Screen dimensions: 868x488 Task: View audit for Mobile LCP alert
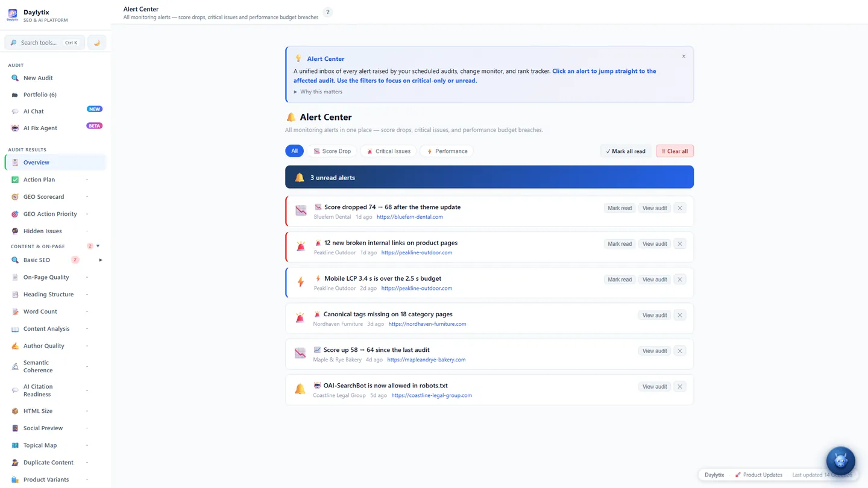tap(655, 280)
